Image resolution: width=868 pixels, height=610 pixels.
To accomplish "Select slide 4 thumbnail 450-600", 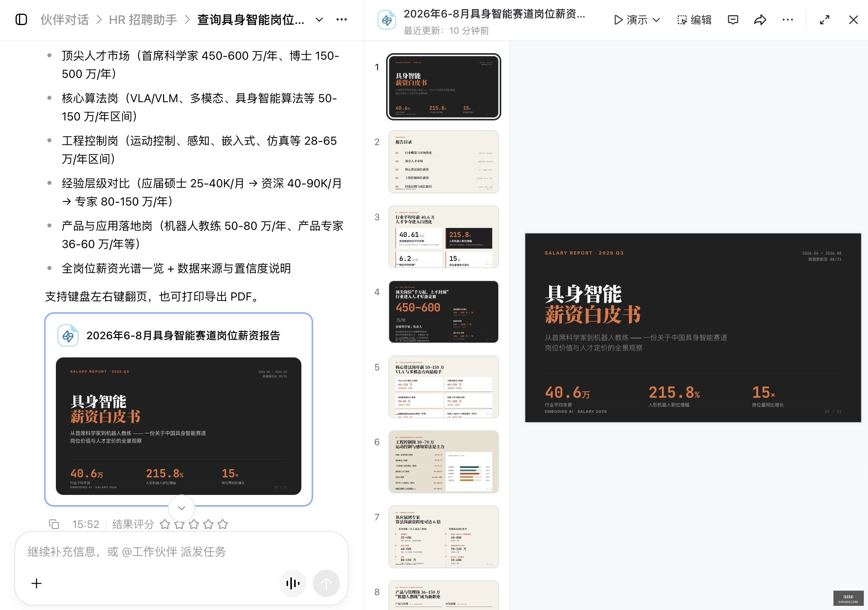I will [444, 312].
